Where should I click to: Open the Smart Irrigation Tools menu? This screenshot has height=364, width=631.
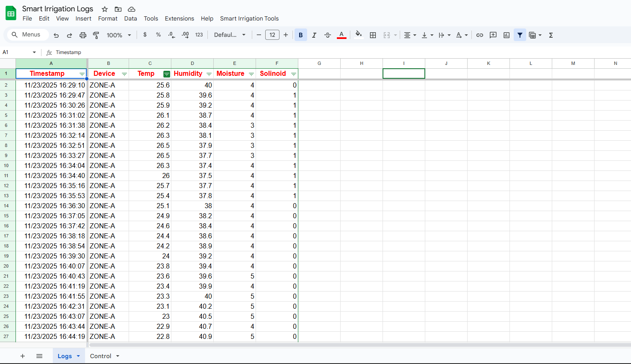coord(249,18)
